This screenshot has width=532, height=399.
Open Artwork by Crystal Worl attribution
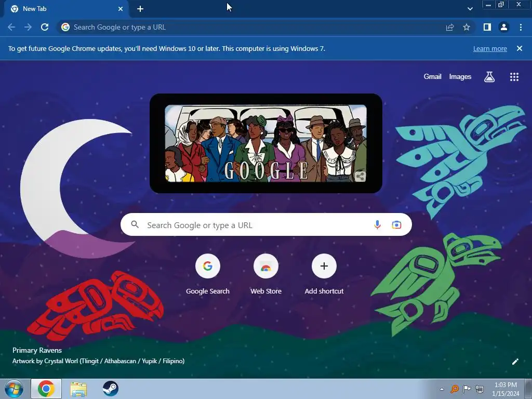pyautogui.click(x=98, y=361)
